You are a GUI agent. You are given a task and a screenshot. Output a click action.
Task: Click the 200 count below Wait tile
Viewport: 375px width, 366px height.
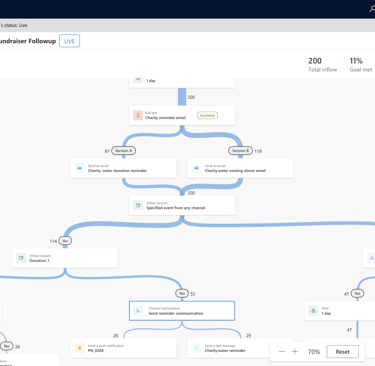pyautogui.click(x=191, y=97)
